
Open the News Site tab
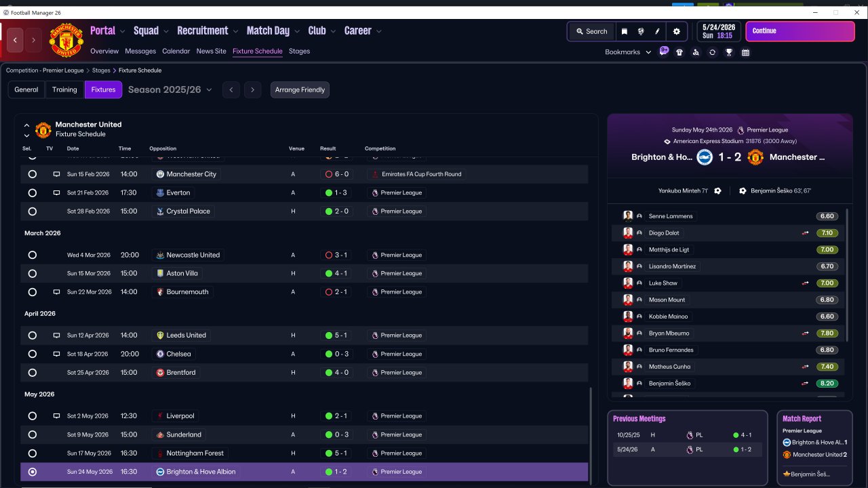pyautogui.click(x=212, y=52)
